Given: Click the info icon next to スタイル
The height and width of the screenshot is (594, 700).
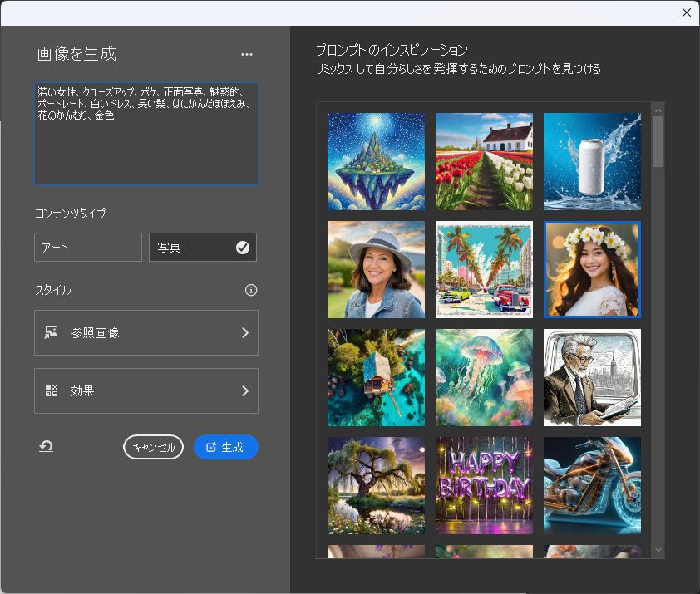Looking at the screenshot, I should 251,290.
